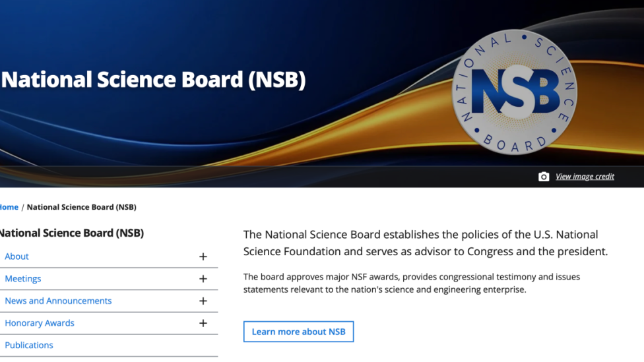Click the intro paragraph about NSF policies
Screen dimensions: 644x362
click(426, 243)
